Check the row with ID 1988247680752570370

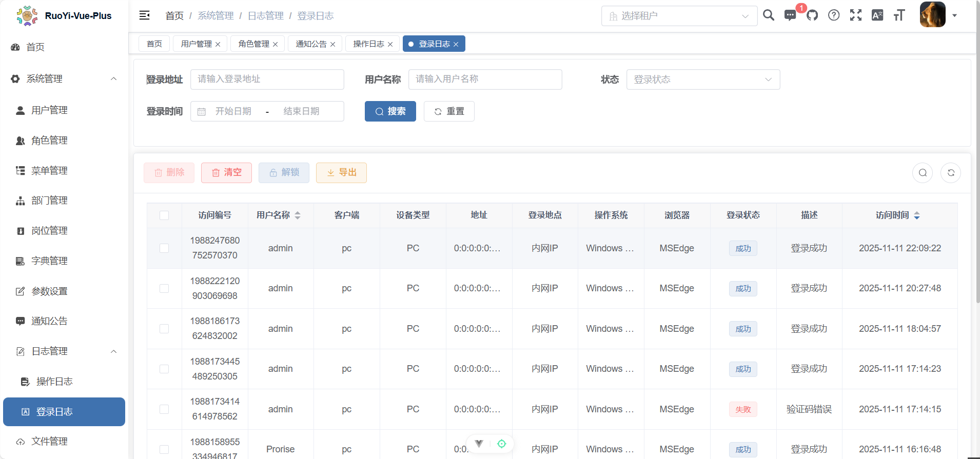[164, 248]
